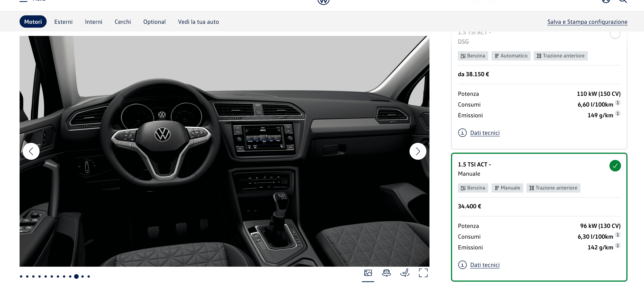
Task: Toggle the selected 1.5 TSI ACT Manuale checkmark
Action: pos(615,166)
